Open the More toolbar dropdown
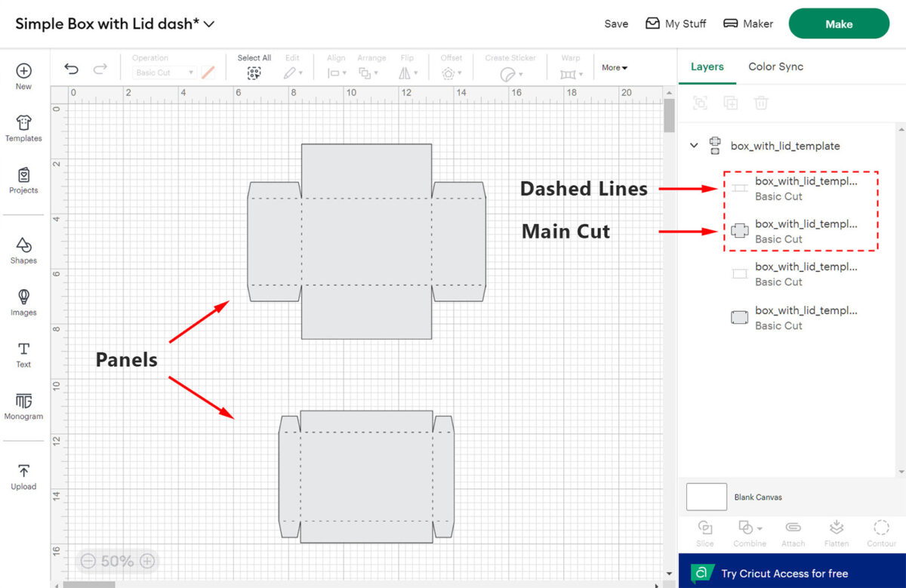906x588 pixels. (614, 68)
